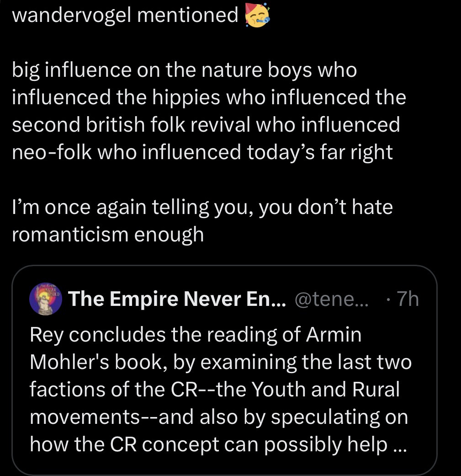Click the 'romanticism enough' text

[x=107, y=234]
